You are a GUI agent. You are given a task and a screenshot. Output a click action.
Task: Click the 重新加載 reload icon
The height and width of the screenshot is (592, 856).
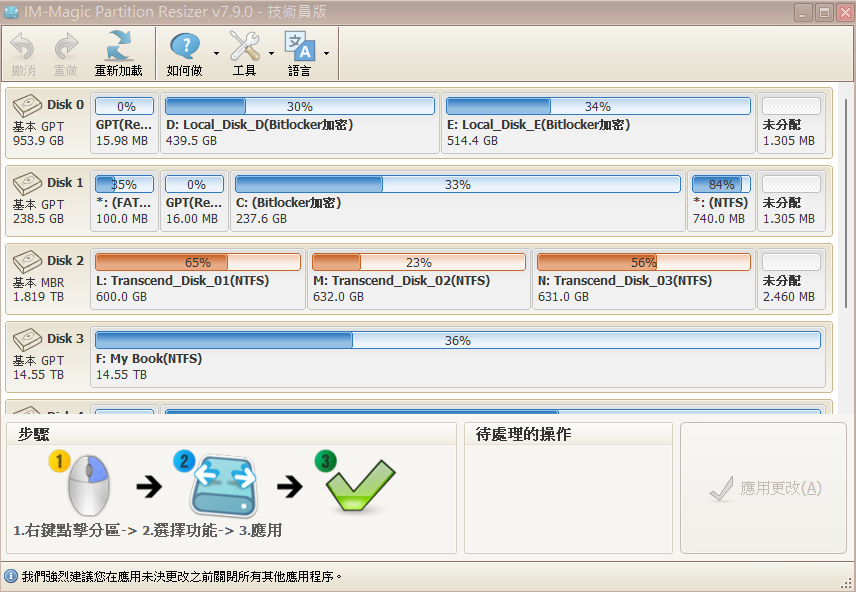click(x=119, y=46)
